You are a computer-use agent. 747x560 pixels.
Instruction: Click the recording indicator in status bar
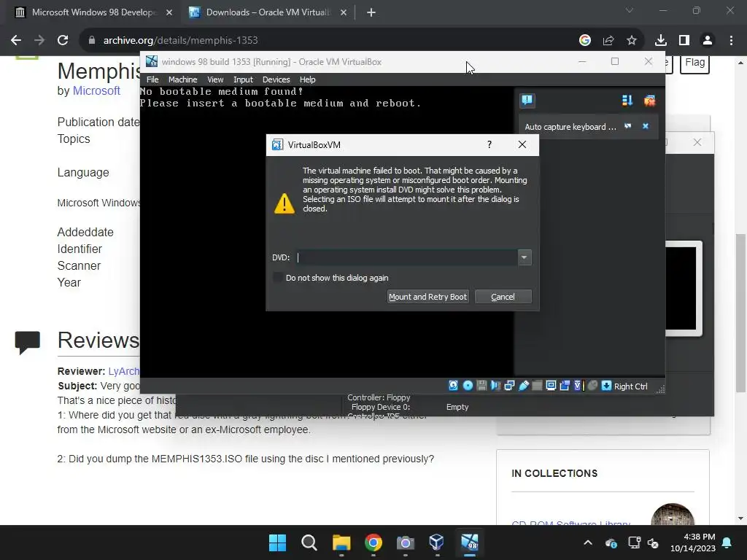(565, 386)
